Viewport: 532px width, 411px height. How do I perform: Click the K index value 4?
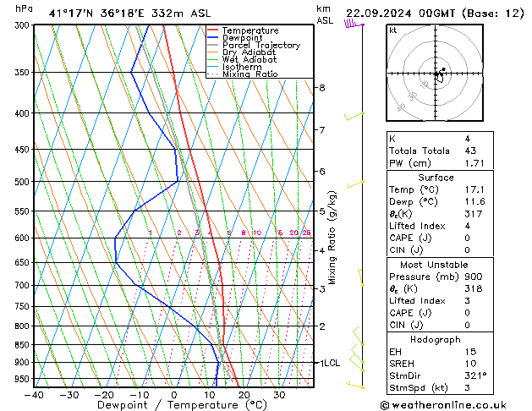pos(468,139)
